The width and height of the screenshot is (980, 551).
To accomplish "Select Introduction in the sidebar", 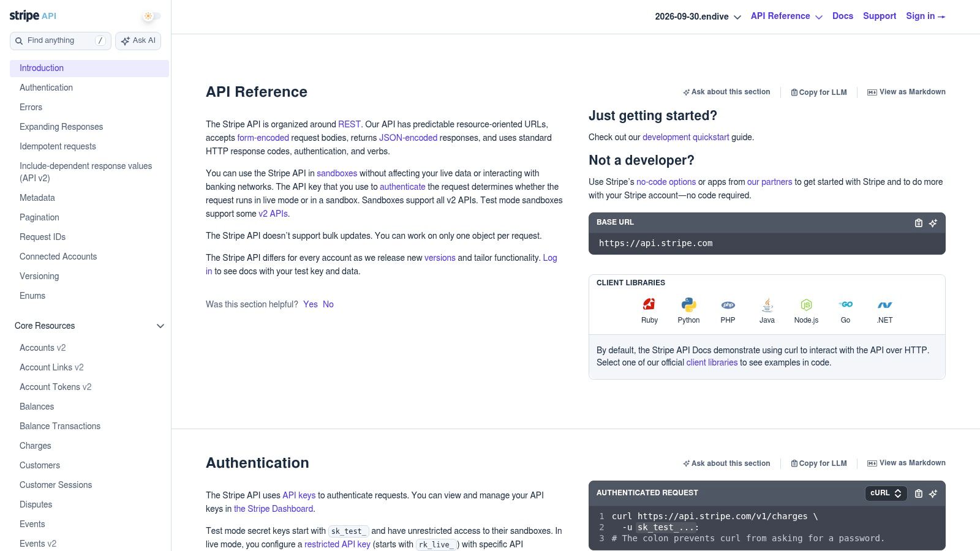I will [89, 68].
